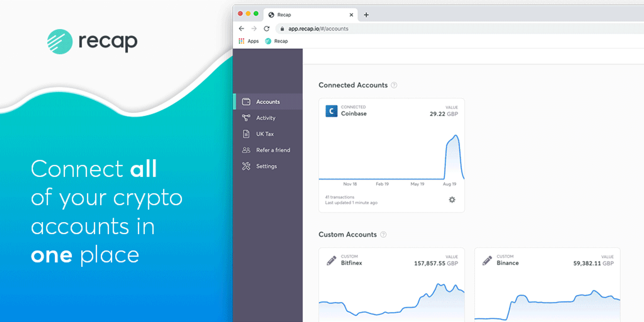Click the Activity nodes icon

[246, 118]
